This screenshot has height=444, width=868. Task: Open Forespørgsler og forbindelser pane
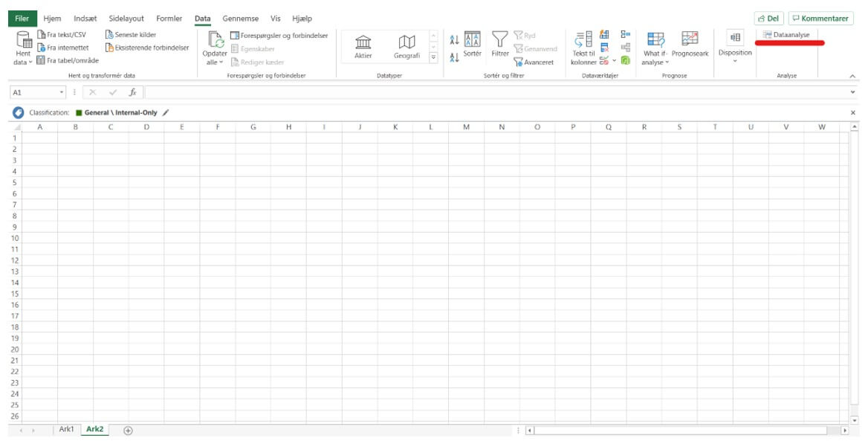(279, 35)
